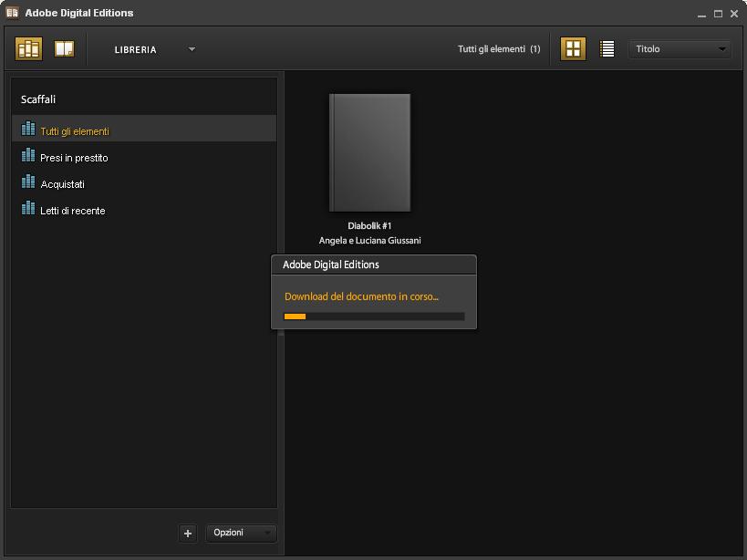747x560 pixels.
Task: Open the Titolo sort dropdown
Action: 680,49
